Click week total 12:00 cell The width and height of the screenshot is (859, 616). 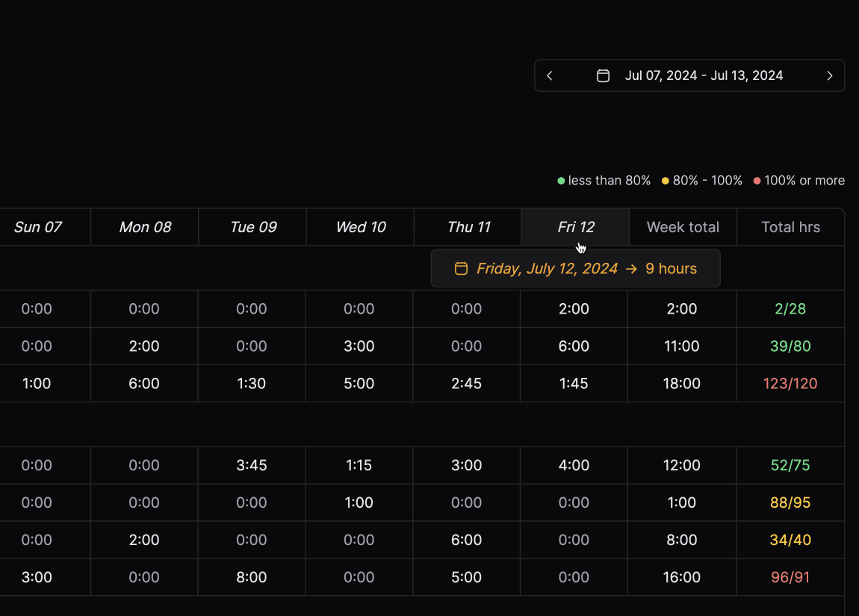coord(681,465)
